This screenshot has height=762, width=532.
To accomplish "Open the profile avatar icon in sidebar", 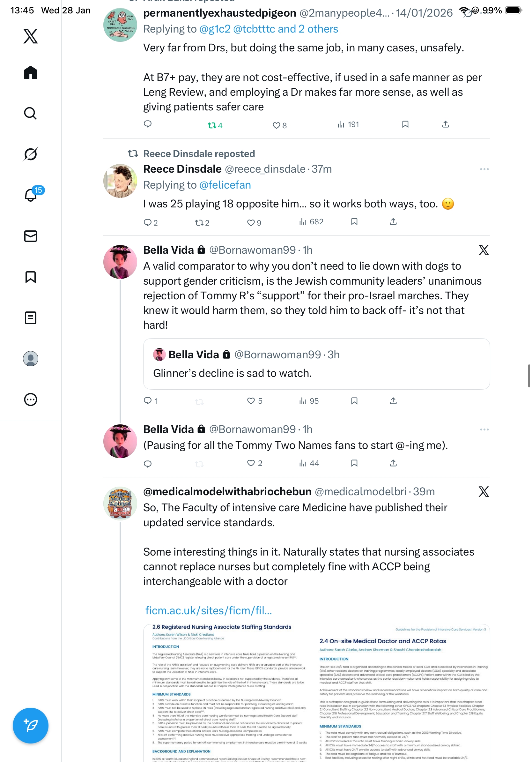I will 31,359.
